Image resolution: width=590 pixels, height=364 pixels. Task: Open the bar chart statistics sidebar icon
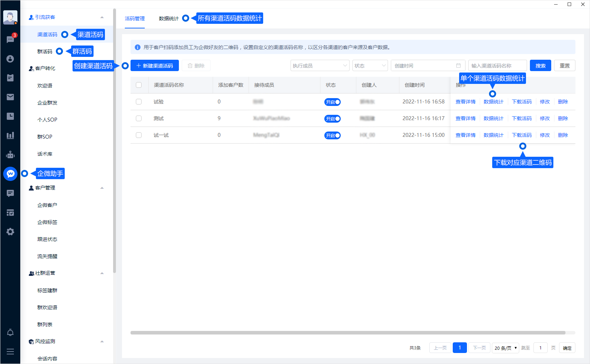tap(10, 135)
